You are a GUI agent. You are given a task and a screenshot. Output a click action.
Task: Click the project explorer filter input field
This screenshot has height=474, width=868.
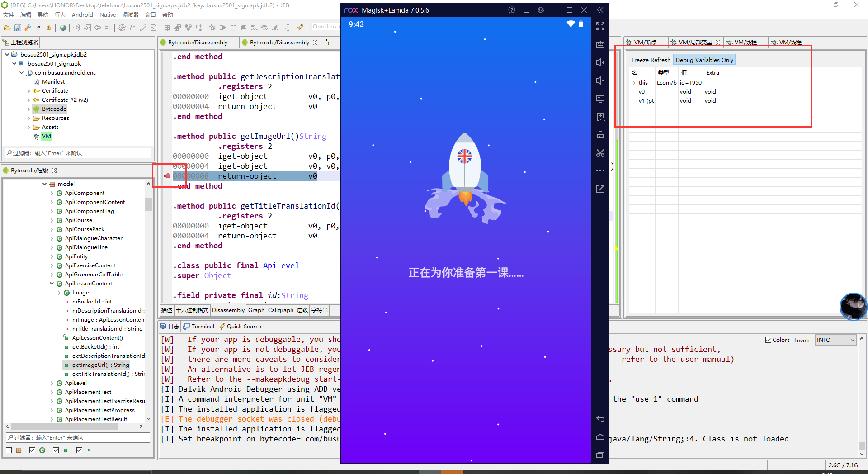click(x=78, y=153)
